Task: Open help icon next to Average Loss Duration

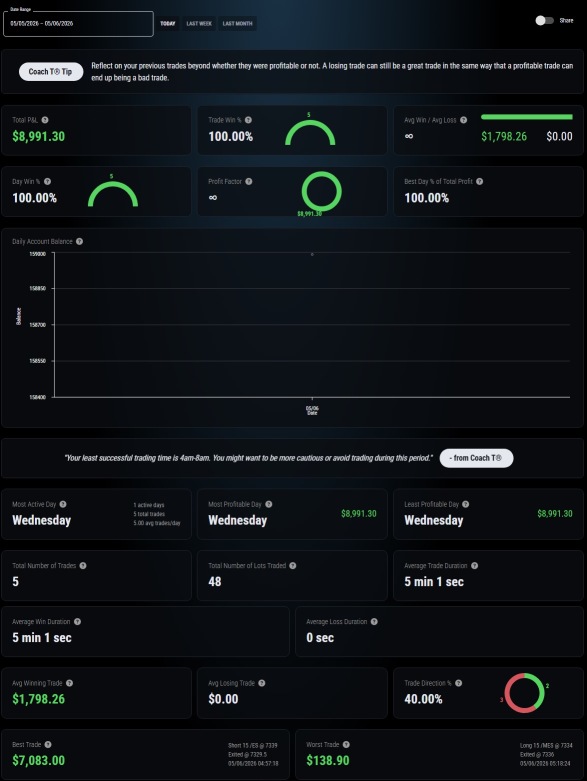Action: (374, 622)
